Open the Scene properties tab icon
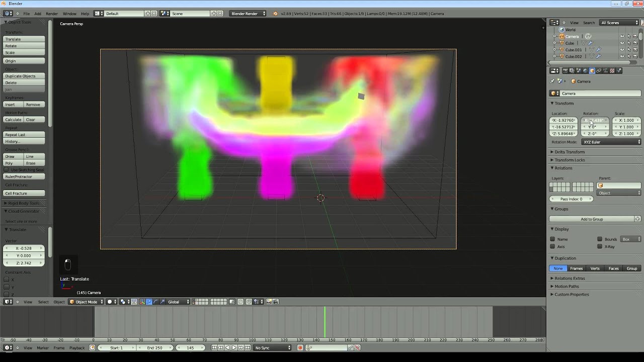This screenshot has height=362, width=644. (579, 71)
